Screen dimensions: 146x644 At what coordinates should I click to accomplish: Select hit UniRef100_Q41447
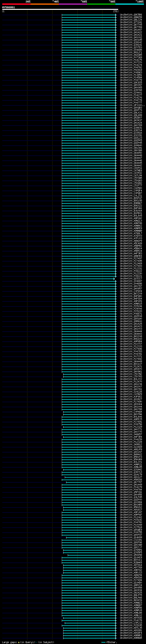[131, 30]
